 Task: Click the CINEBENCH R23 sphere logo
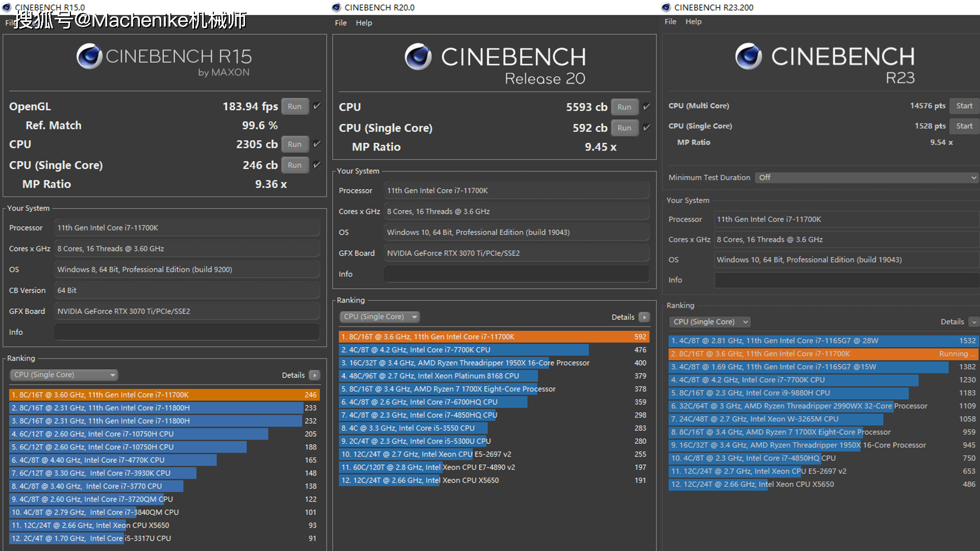748,56
